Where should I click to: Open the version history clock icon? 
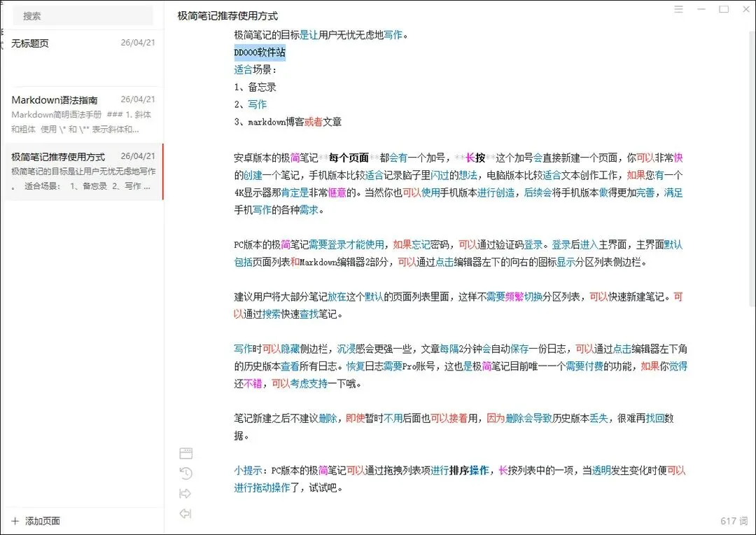(185, 473)
